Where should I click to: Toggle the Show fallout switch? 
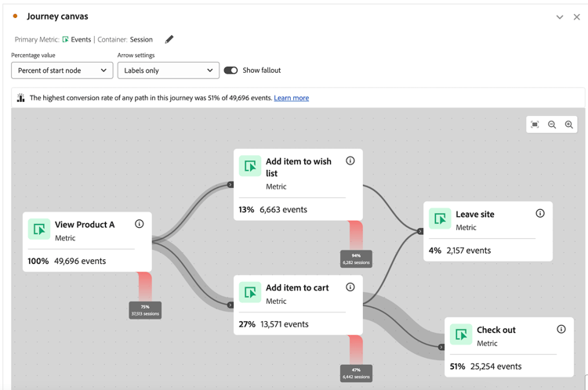point(230,70)
